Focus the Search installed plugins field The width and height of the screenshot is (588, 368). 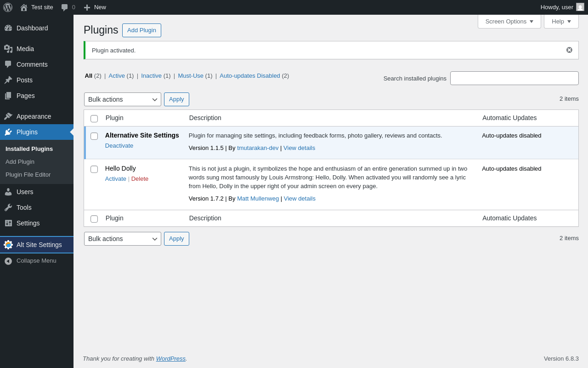tap(514, 78)
